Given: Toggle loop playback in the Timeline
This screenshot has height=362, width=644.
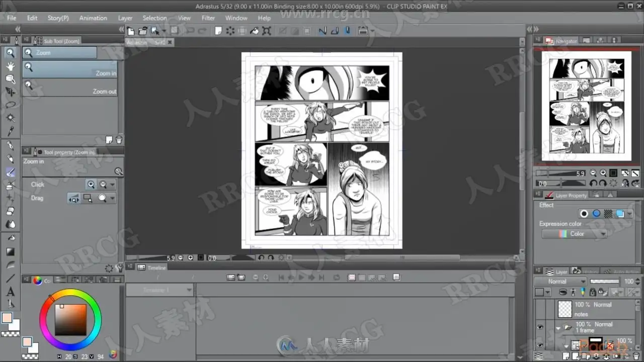Looking at the screenshot, I should click(337, 277).
